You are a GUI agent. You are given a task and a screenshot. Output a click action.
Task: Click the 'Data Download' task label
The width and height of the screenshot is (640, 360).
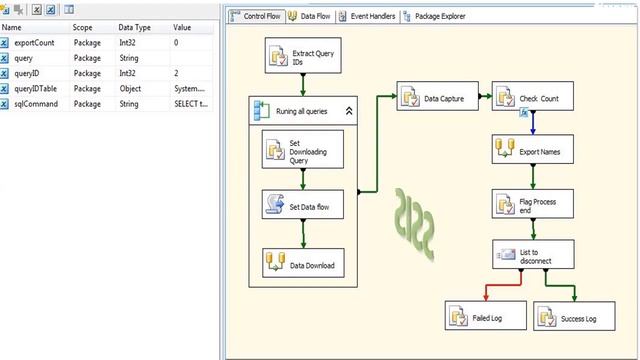coord(312,266)
